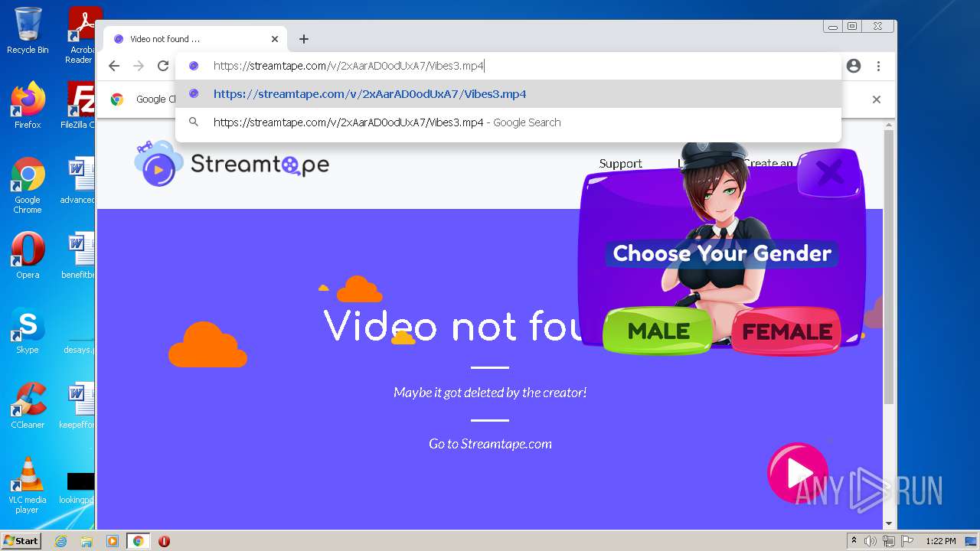Open the Recycle Bin desktop icon
Viewport: 980px width, 551px height.
coord(28,31)
